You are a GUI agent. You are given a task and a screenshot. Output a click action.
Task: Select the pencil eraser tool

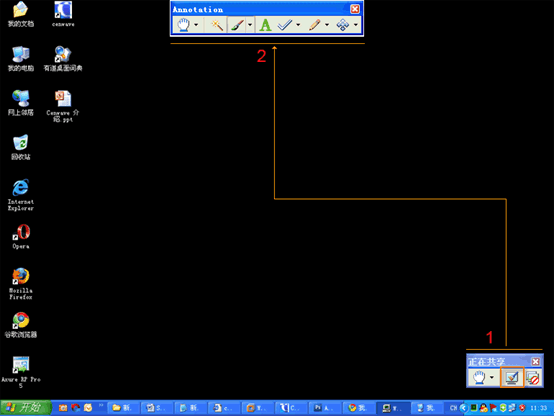click(314, 25)
